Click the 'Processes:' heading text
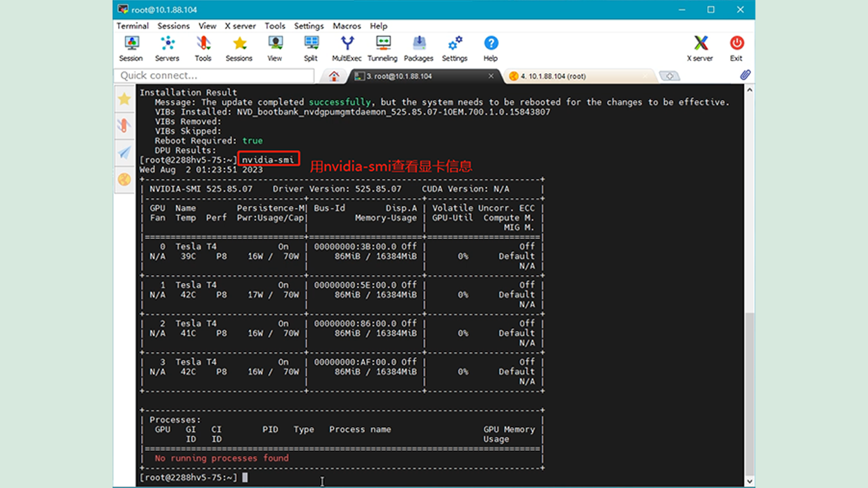 [x=175, y=420]
